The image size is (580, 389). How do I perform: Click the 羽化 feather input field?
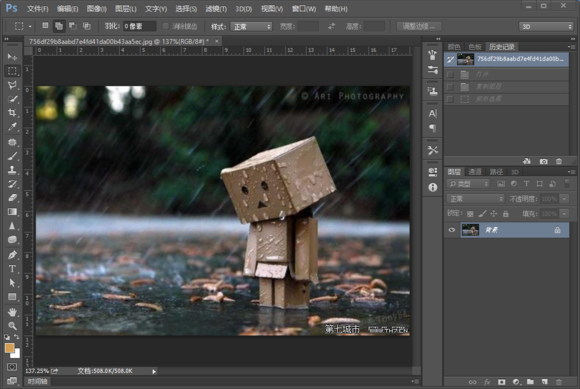tap(139, 26)
